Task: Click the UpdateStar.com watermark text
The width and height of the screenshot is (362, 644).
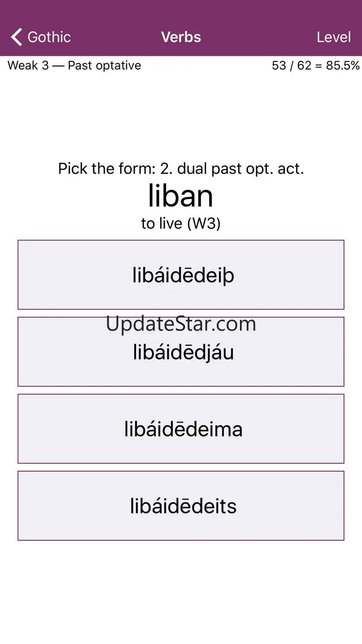Action: click(x=181, y=324)
